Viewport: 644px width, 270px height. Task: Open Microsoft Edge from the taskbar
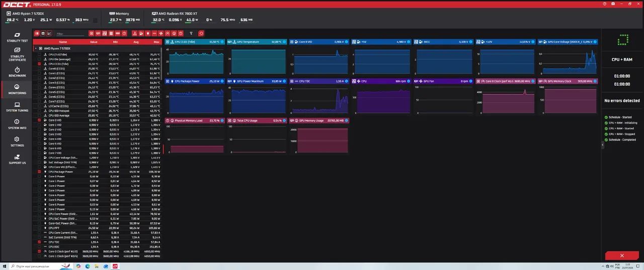point(88,266)
